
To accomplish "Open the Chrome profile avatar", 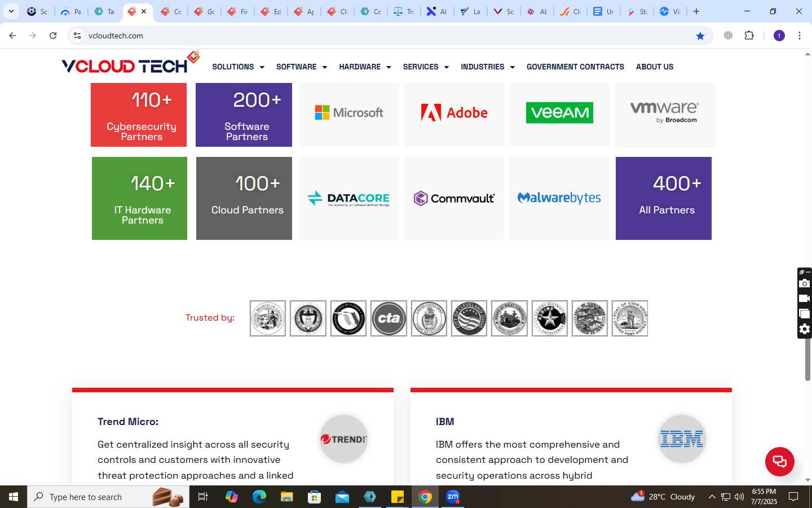I will click(x=779, y=36).
